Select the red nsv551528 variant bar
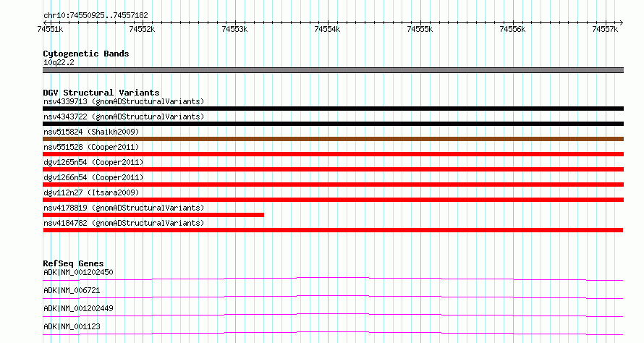The width and height of the screenshot is (644, 343). pyautogui.click(x=333, y=154)
